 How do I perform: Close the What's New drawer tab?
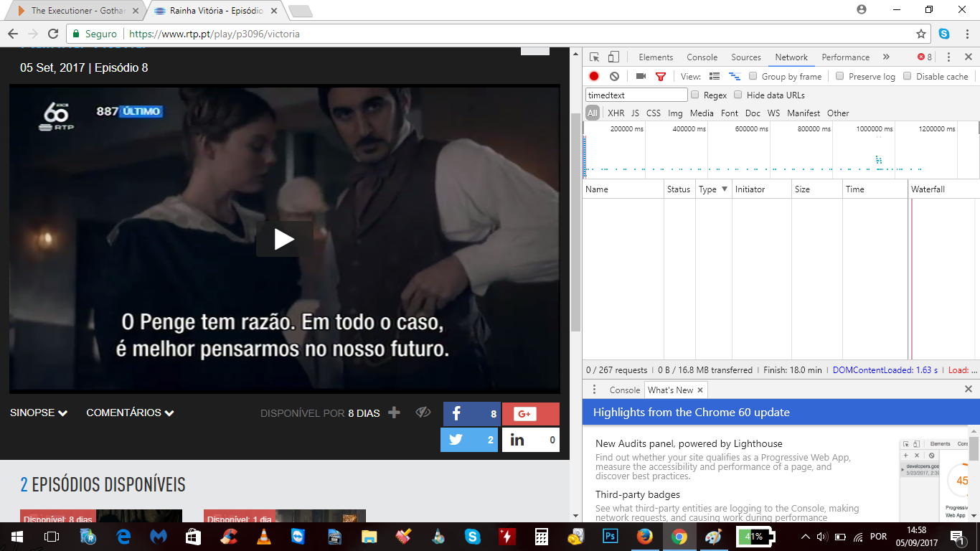[700, 390]
